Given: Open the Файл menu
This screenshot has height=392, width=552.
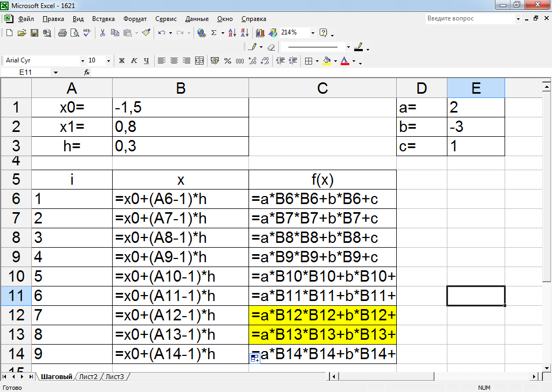Looking at the screenshot, I should tap(26, 19).
